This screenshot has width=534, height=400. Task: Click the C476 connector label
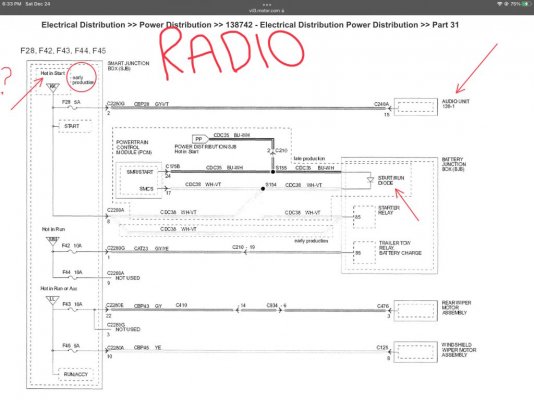(x=383, y=306)
